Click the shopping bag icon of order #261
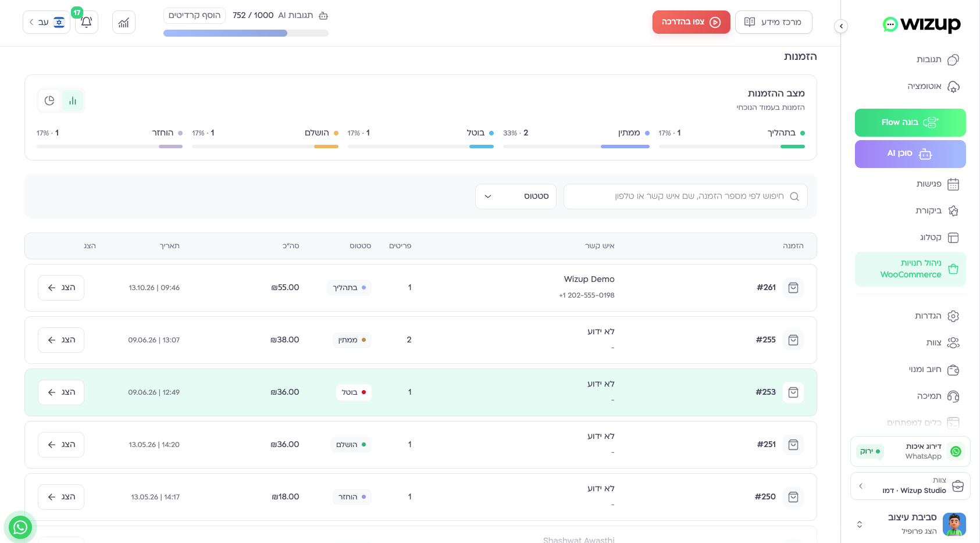Viewport: 980px width, 543px height. 793,288
